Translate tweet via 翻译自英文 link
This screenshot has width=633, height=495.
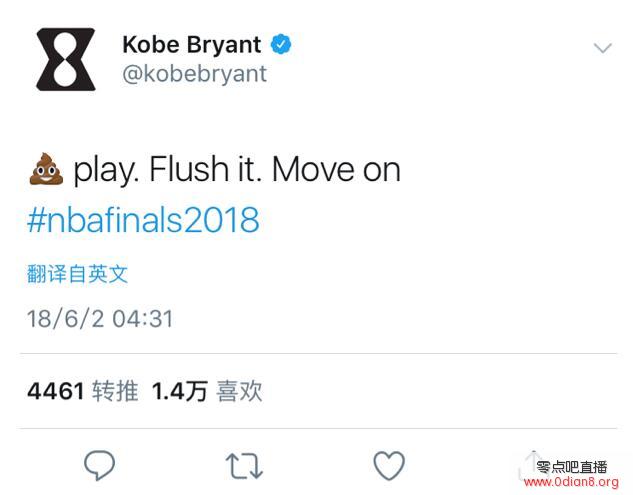77,274
